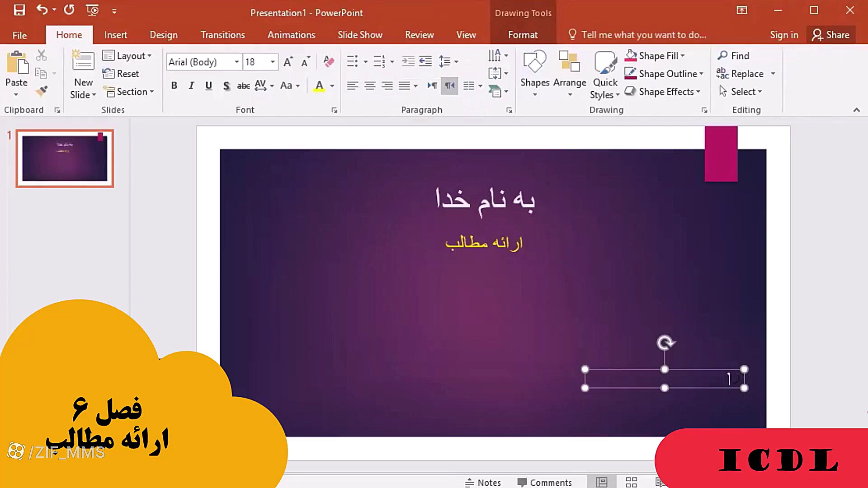868x488 pixels.
Task: Open the File tab
Action: pos(19,35)
